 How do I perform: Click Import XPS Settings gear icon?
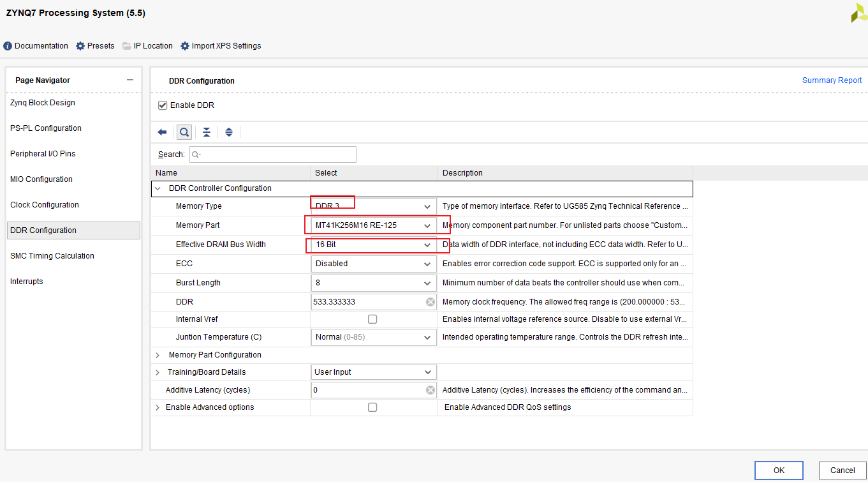point(185,46)
